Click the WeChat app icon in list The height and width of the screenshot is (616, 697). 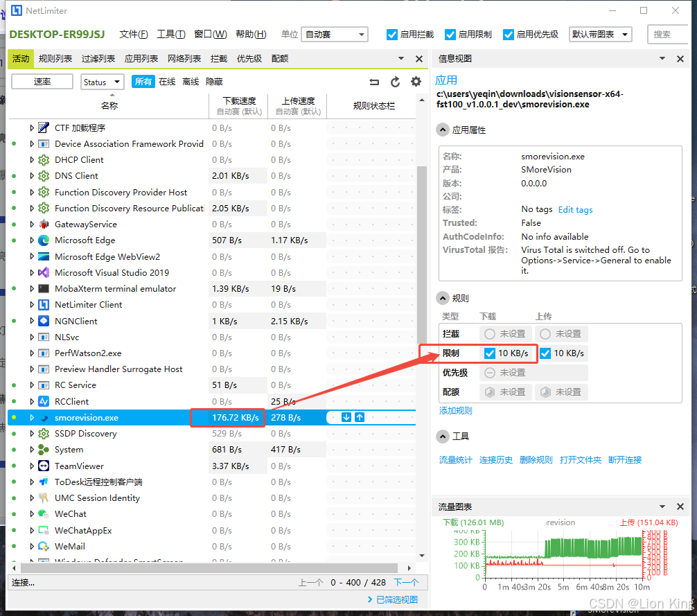[x=44, y=514]
